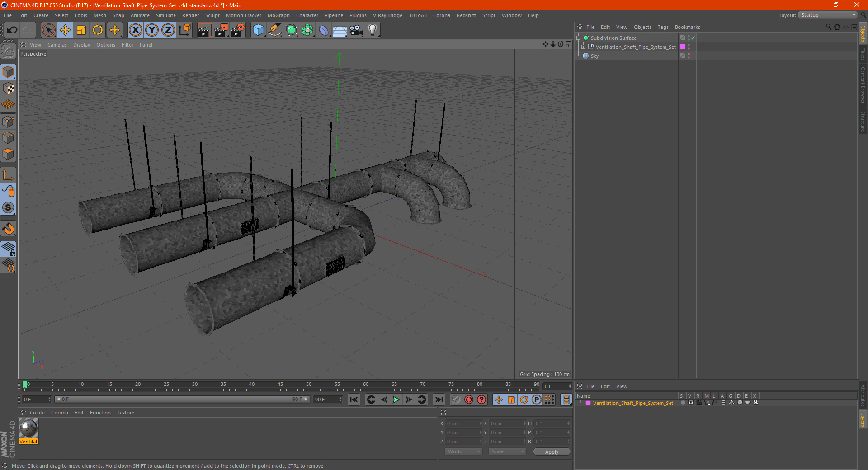Open the material manager Texture menu
The height and width of the screenshot is (470, 868).
(125, 413)
